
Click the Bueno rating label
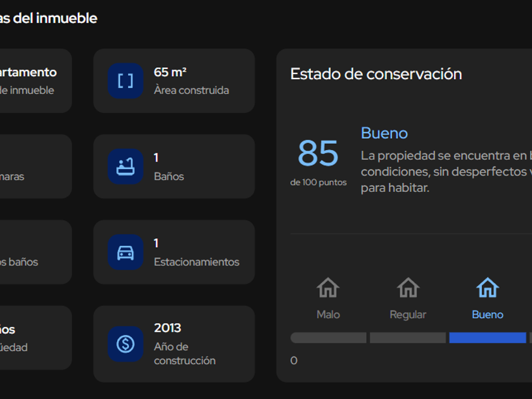click(x=488, y=315)
